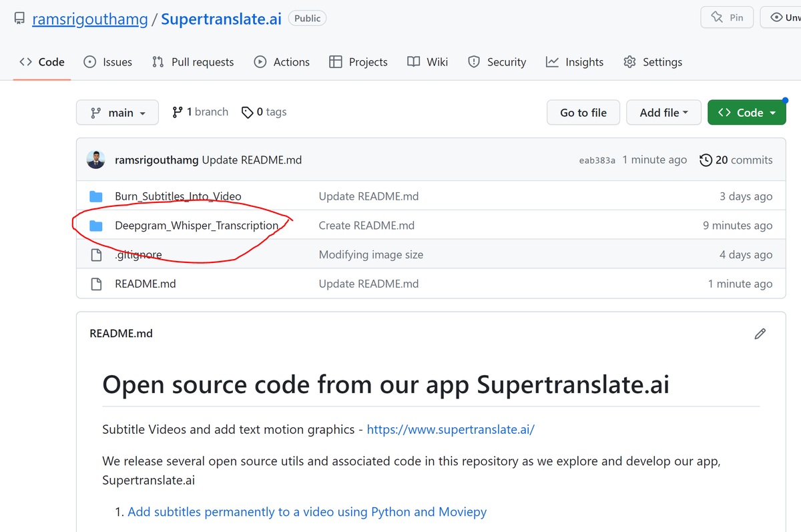Click the 4 days ago timestamp
Viewport: 801px width, 532px height.
pyautogui.click(x=746, y=255)
